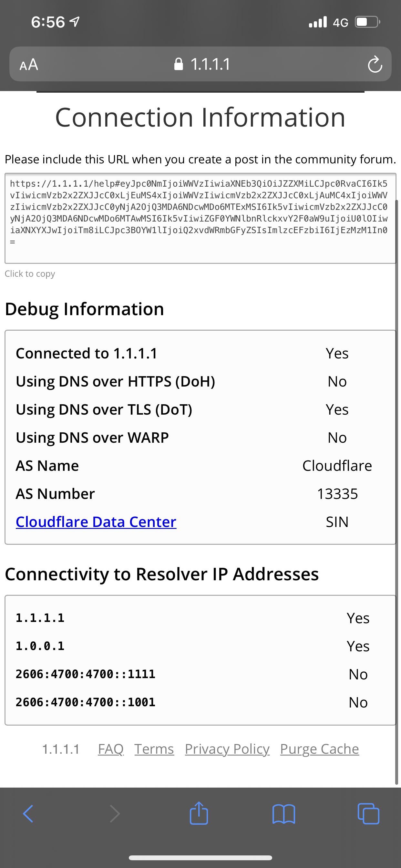This screenshot has width=401, height=868.
Task: Tap the IPv6 address 2606:4700:4700::1001
Action: pos(86,702)
